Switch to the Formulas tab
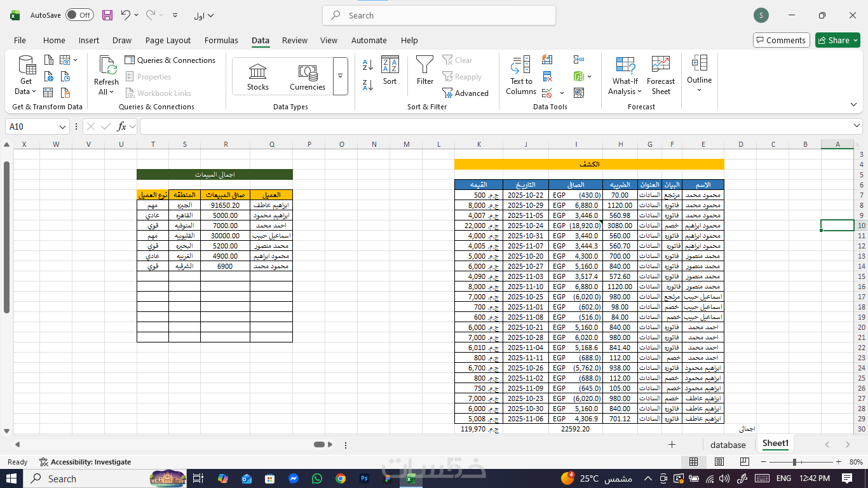Screen dimensions: 868x488 coord(221,40)
